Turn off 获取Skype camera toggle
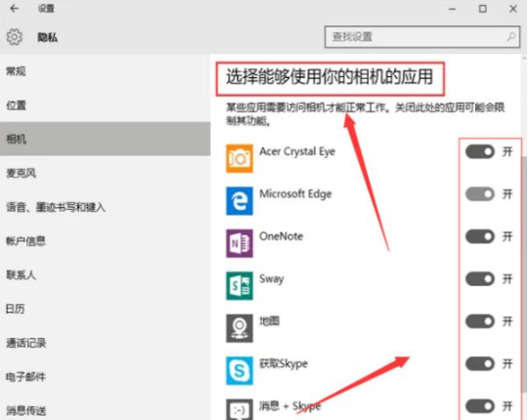The image size is (531, 420). pyautogui.click(x=480, y=364)
